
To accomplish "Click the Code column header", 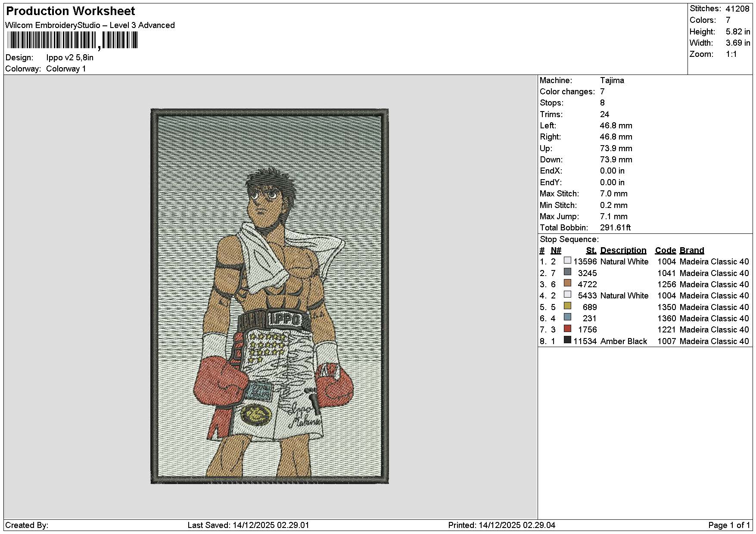I will (665, 250).
